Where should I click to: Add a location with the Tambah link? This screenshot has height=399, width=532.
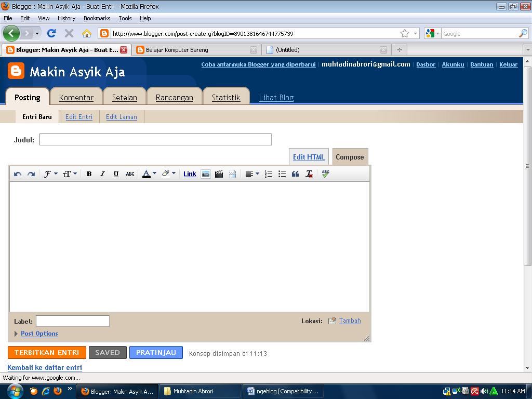pos(350,321)
